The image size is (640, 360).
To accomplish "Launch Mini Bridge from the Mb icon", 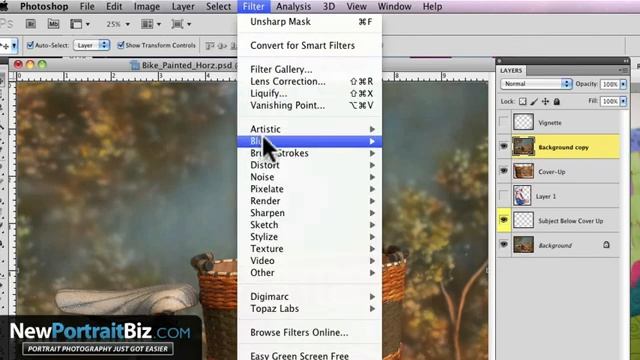I will pyautogui.click(x=53, y=24).
